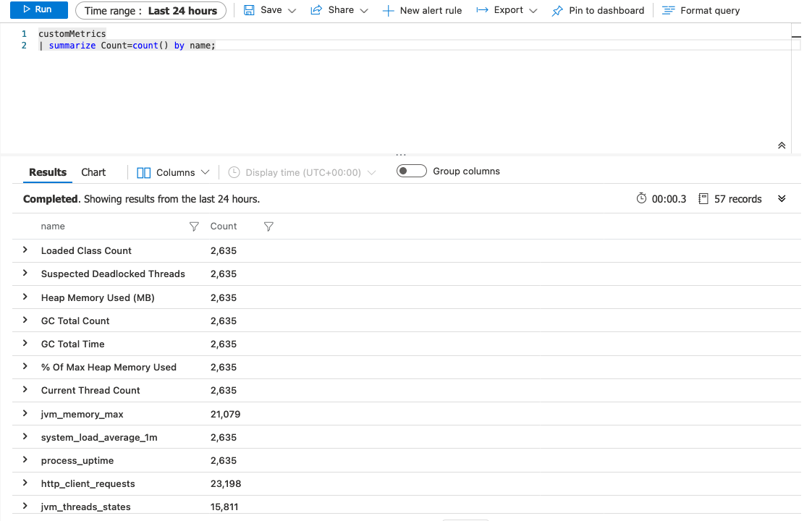Open the Display time (UTC+00:00) selector
The width and height of the screenshot is (812, 521).
point(302,172)
